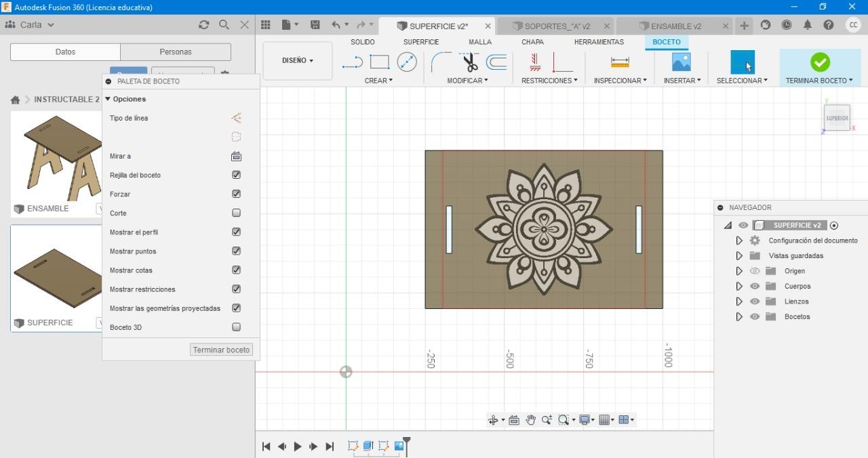
Task: Click the Select tool icon
Action: pyautogui.click(x=742, y=62)
